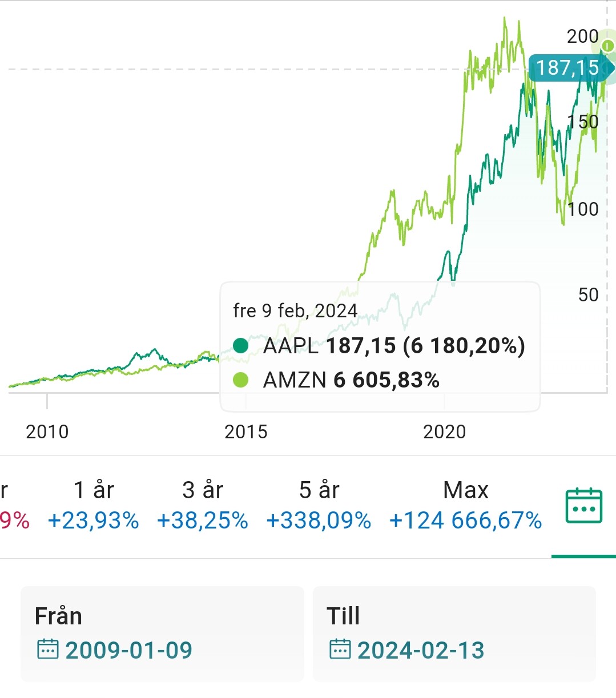Open the Till date 2024-02-13 field
This screenshot has width=616, height=698.
click(x=454, y=634)
